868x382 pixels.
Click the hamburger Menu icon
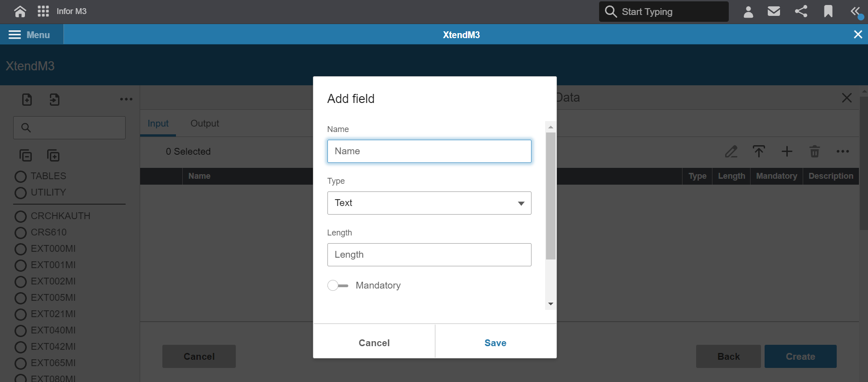15,35
